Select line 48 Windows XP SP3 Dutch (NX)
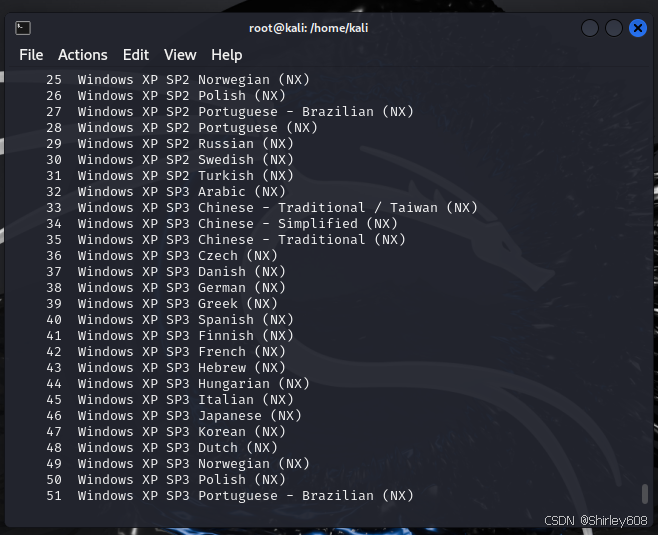 coord(162,448)
